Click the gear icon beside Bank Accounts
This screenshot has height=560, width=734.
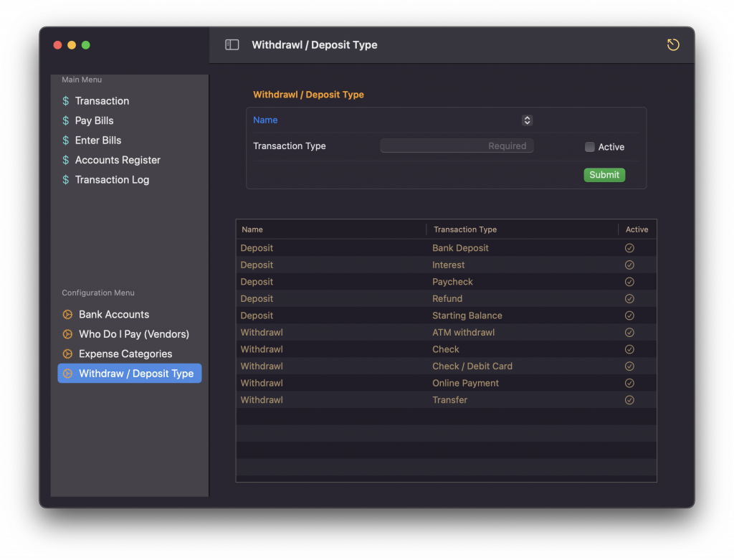pos(67,314)
